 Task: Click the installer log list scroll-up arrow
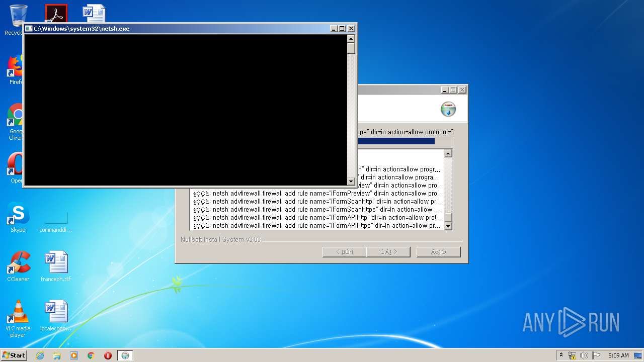click(448, 153)
